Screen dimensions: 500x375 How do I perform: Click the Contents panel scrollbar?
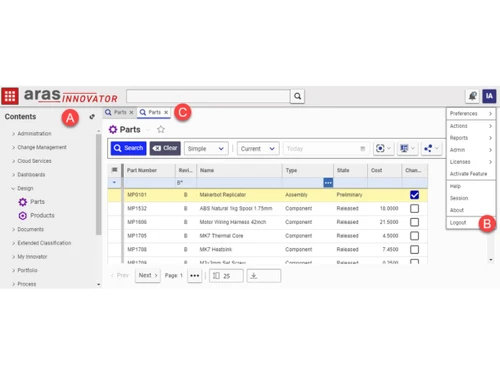pyautogui.click(x=98, y=185)
